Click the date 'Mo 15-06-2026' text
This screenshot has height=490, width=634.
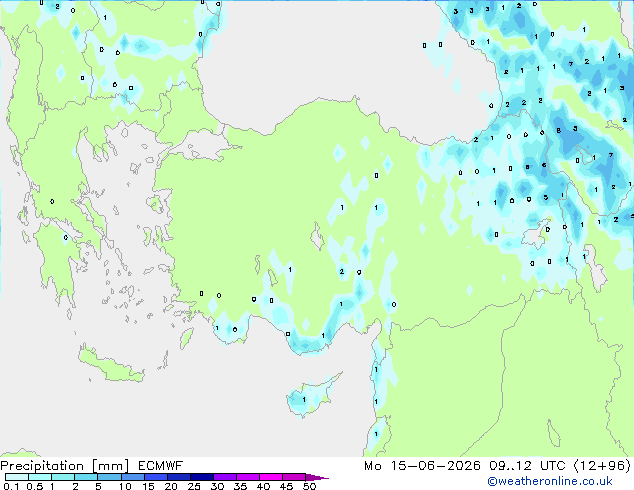click(422, 466)
